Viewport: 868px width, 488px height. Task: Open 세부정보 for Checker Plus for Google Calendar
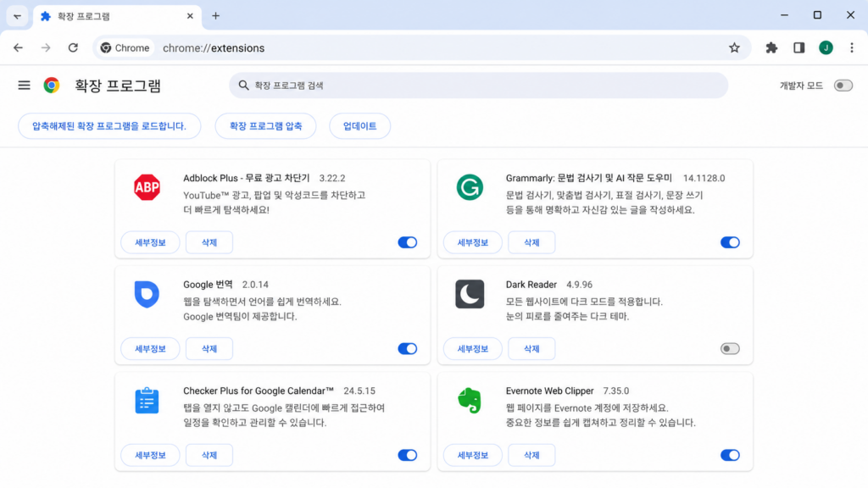[150, 455]
